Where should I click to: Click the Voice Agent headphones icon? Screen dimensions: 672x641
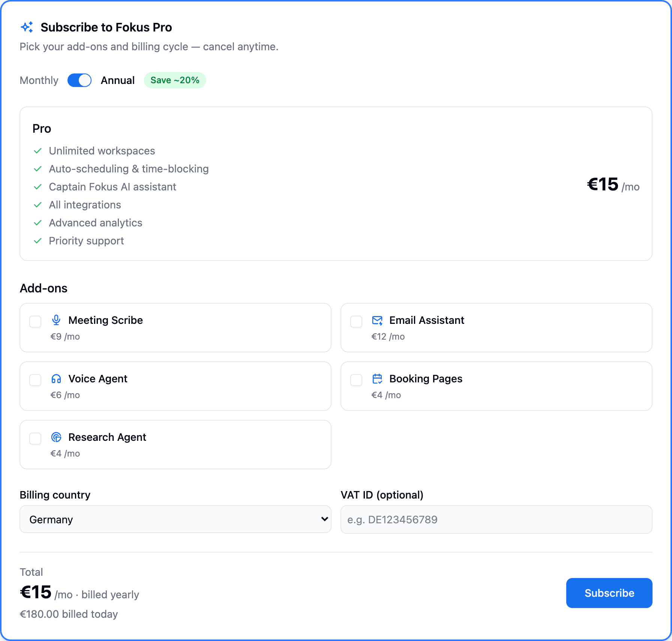56,379
